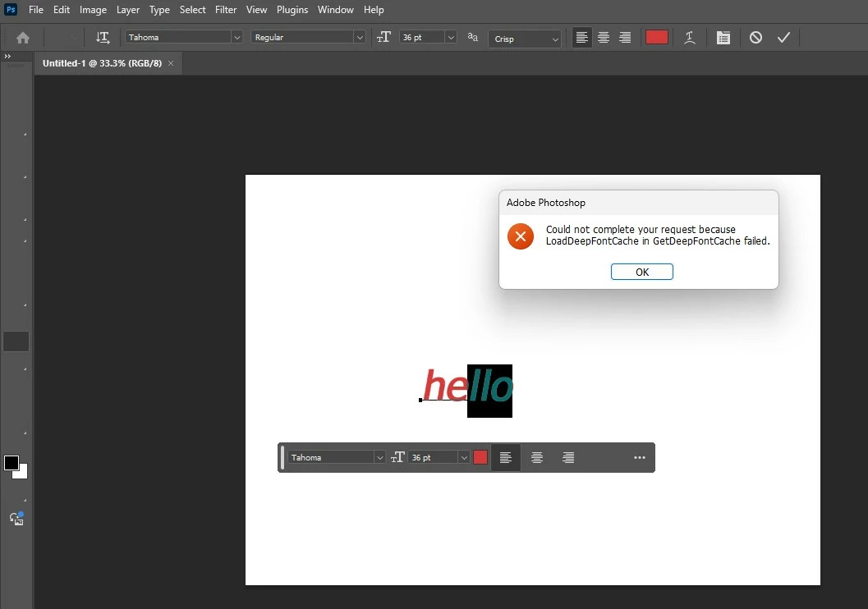
Task: Open the Plugins menu
Action: click(x=292, y=9)
